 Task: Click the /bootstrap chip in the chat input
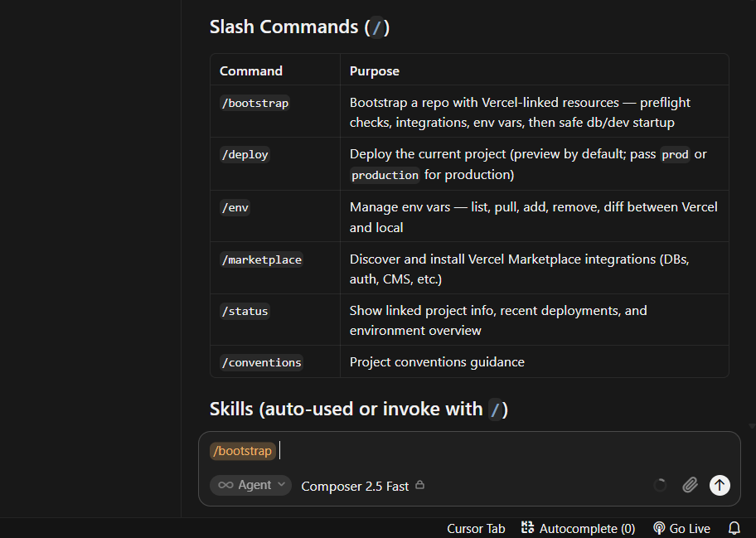[243, 451]
